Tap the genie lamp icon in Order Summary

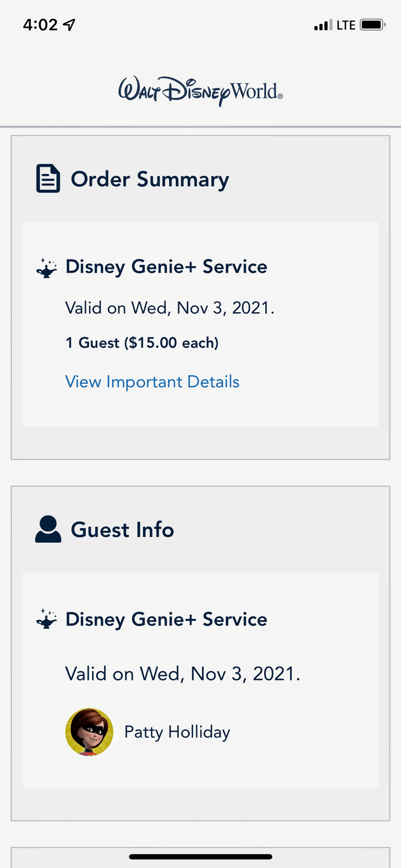[x=46, y=268]
